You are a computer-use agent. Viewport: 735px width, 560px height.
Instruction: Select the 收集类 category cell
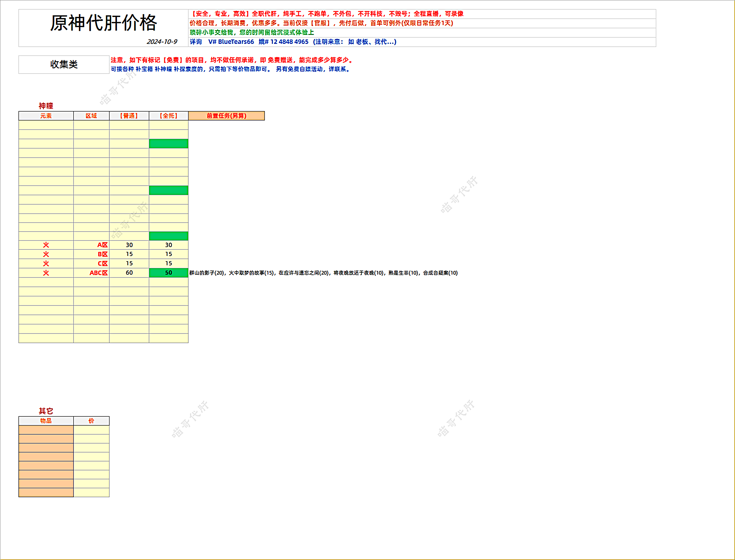(64, 64)
